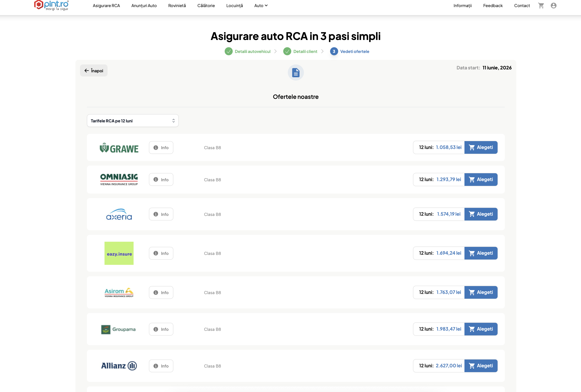Click the start date 11 iunie, 2026
The width and height of the screenshot is (581, 392).
(x=497, y=68)
